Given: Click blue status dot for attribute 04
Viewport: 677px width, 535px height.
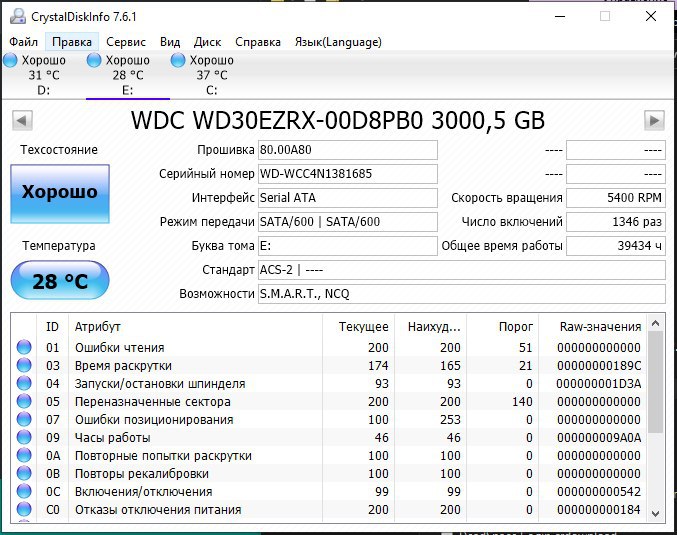Looking at the screenshot, I should click(x=24, y=383).
